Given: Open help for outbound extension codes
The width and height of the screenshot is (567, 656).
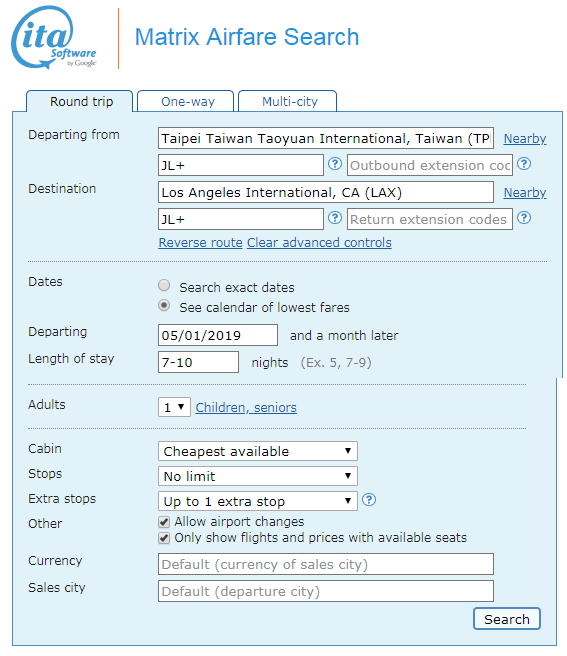Looking at the screenshot, I should [523, 164].
